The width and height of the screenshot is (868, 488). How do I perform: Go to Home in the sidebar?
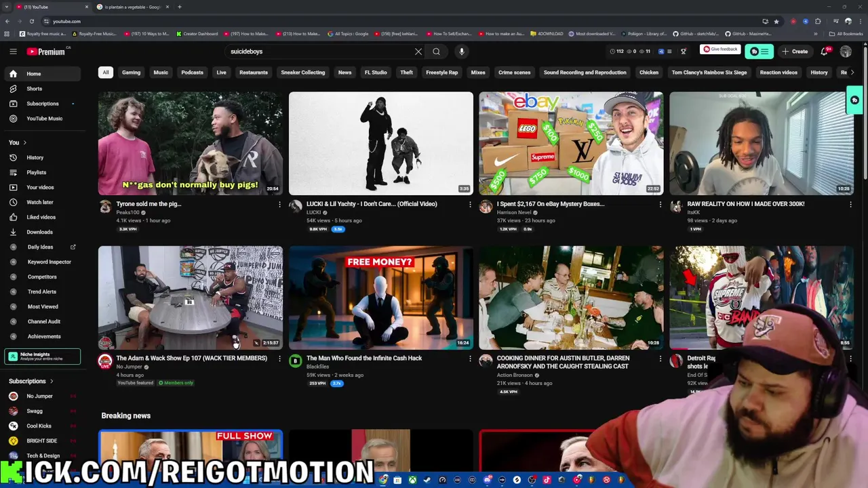coord(42,74)
